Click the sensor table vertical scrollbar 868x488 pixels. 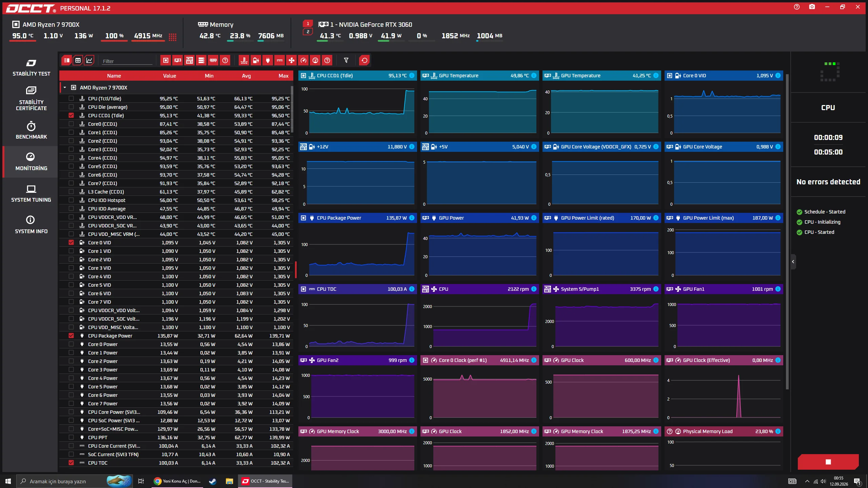(x=292, y=109)
